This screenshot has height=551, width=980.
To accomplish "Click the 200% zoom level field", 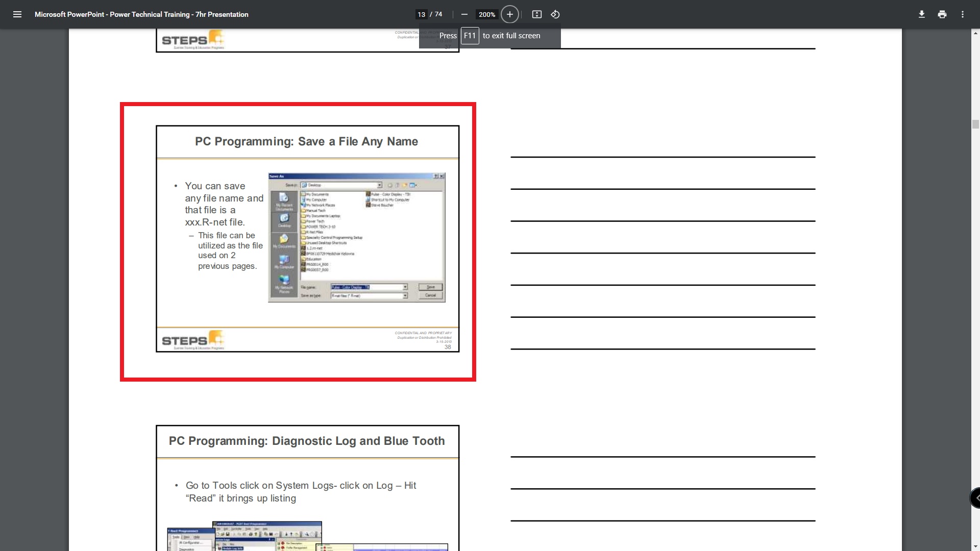I will 486,14.
